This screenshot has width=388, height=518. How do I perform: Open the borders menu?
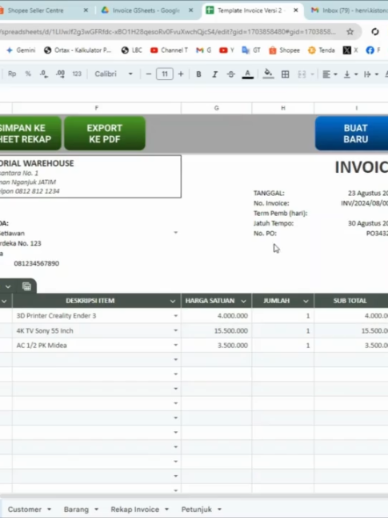[x=285, y=74]
